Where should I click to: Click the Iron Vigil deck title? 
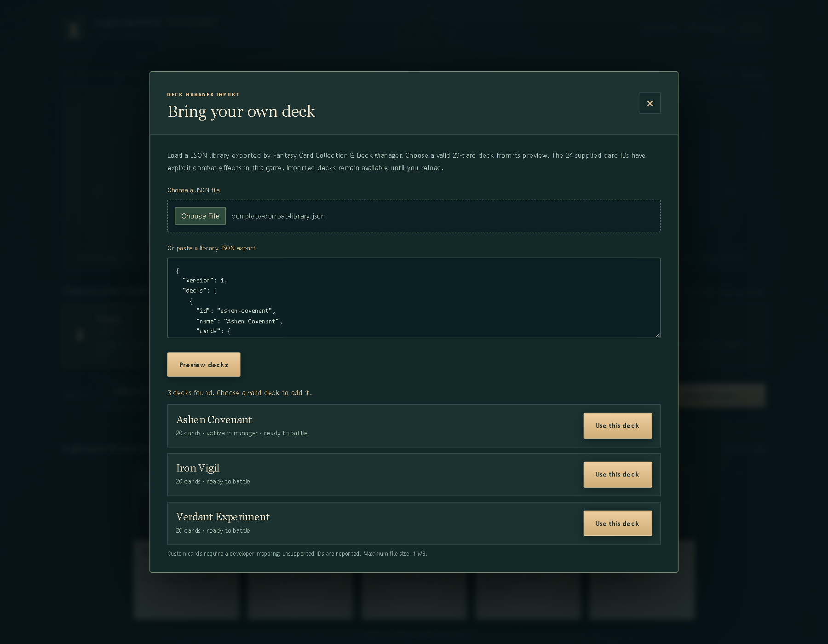[x=198, y=468]
